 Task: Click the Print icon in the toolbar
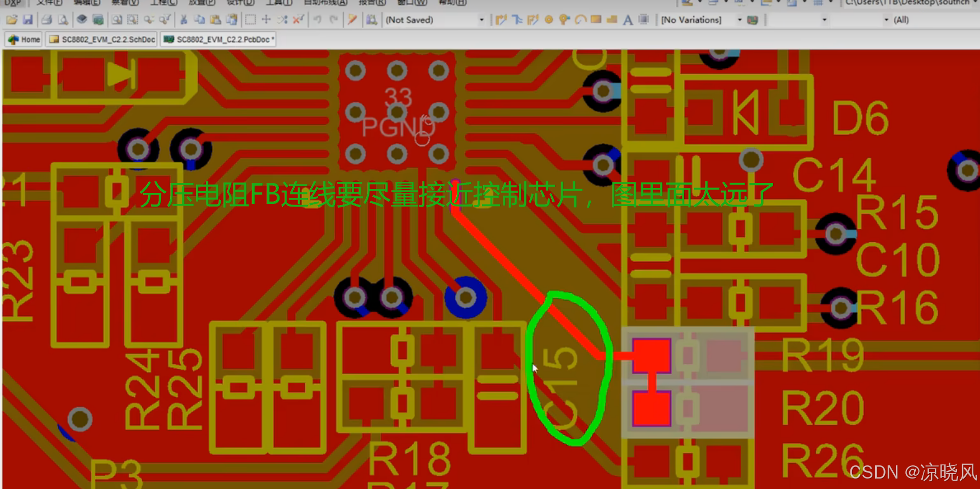click(47, 20)
